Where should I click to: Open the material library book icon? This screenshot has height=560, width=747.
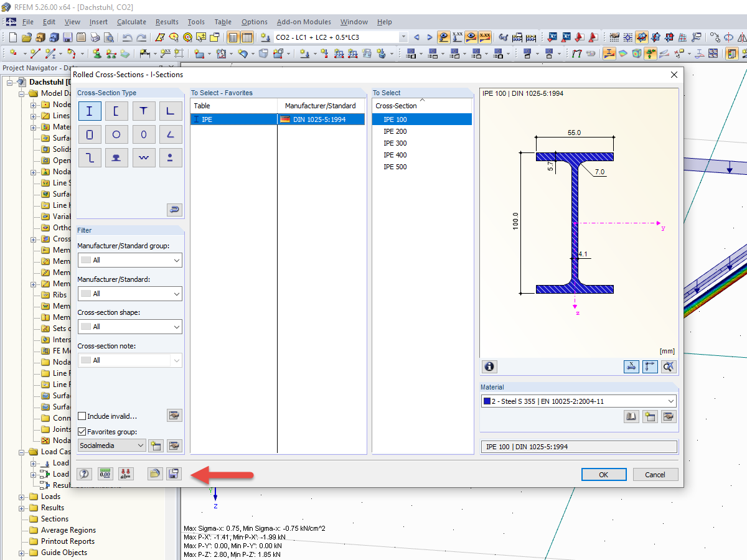point(631,417)
